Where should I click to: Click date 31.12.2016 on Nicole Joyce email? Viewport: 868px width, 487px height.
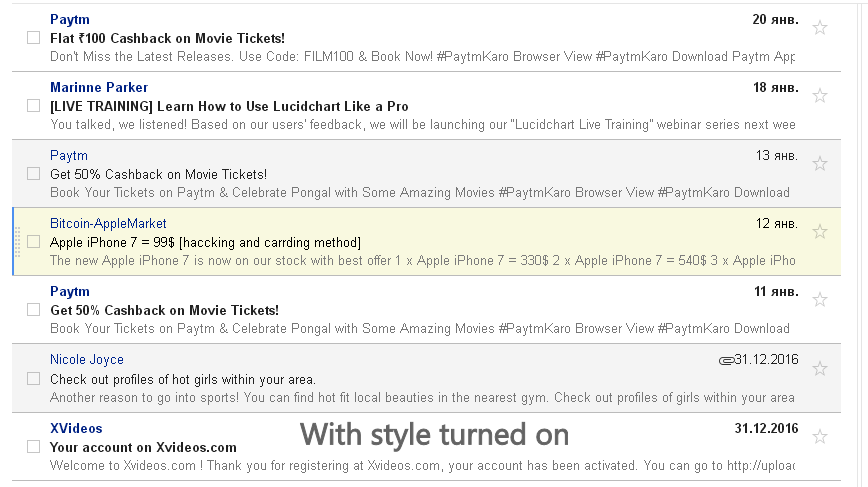pos(767,360)
